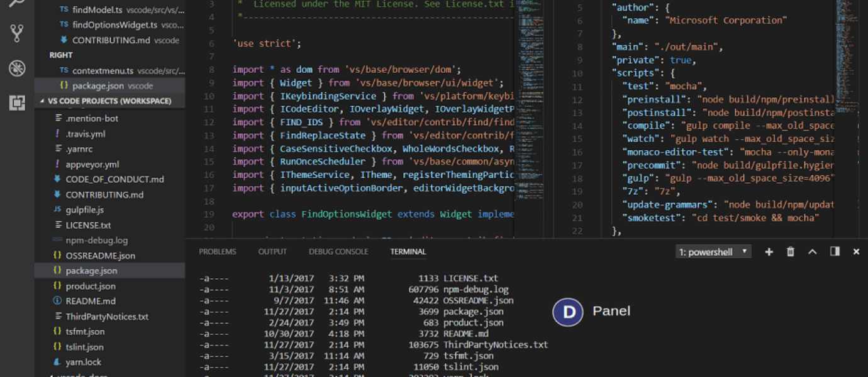Switch to the DEBUG CONSOLE tab

[338, 251]
